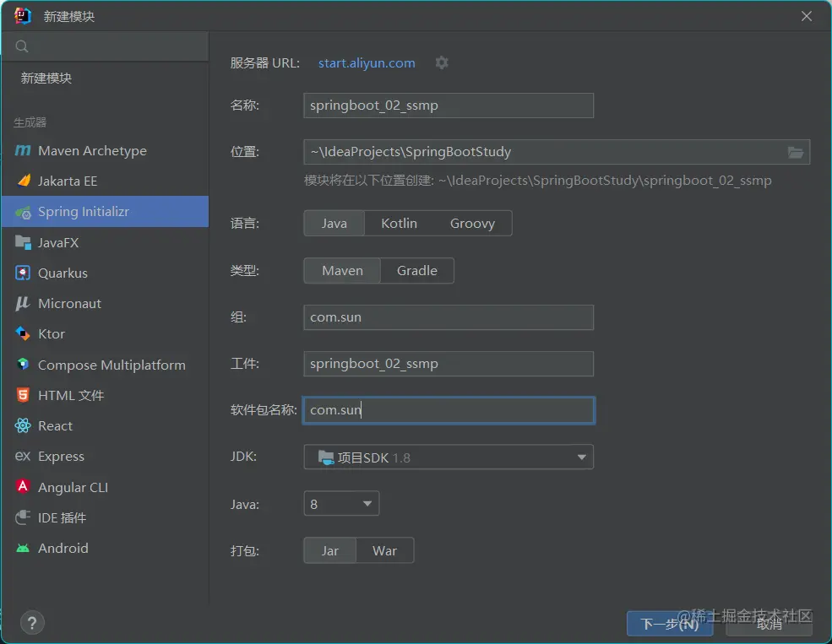The height and width of the screenshot is (644, 832).
Task: Click the 名称 name field springboot_02_ssmp
Action: [x=449, y=106]
